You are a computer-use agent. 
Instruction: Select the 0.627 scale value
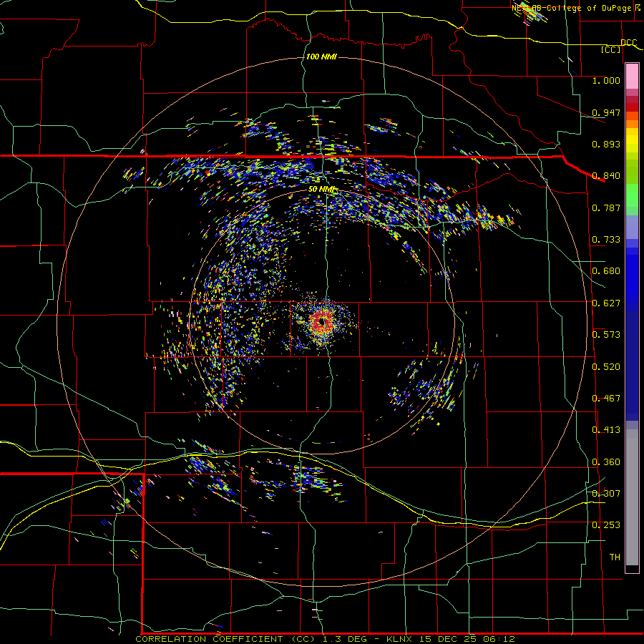(606, 303)
